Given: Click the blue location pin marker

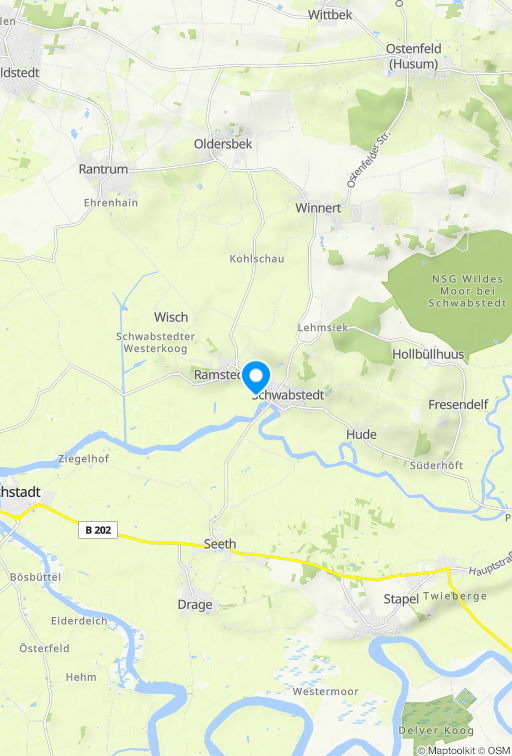Looking at the screenshot, I should coord(256,377).
